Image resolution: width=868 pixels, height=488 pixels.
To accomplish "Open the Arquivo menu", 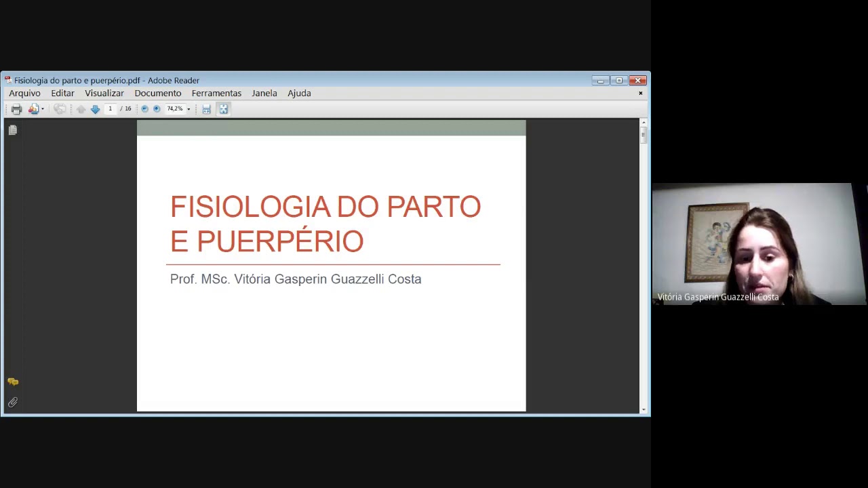I will click(x=24, y=94).
